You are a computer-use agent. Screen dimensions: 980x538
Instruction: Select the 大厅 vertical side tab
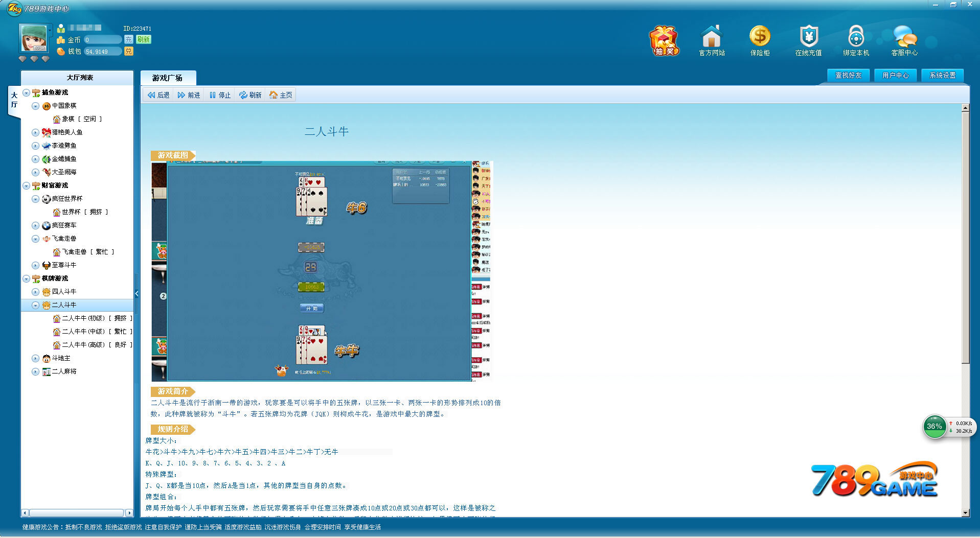(14, 100)
